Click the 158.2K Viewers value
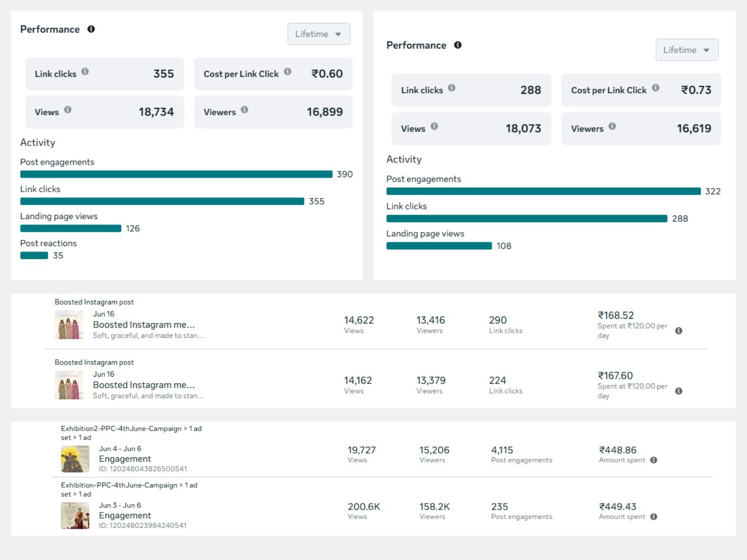 [435, 506]
